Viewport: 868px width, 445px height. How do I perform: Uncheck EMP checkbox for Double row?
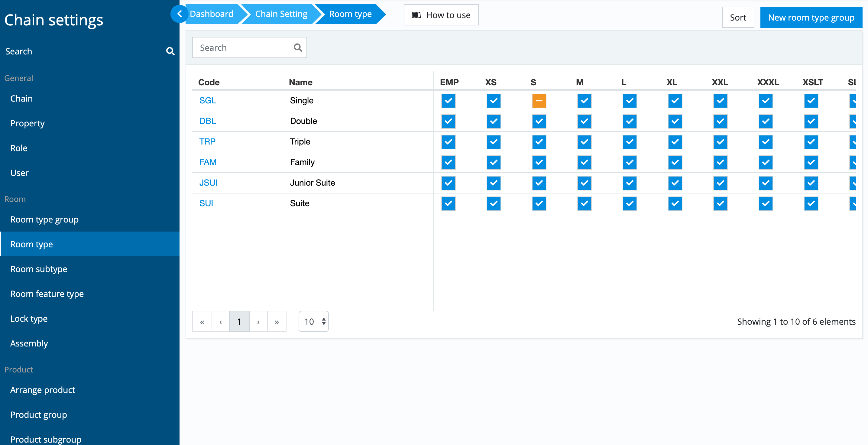click(x=448, y=121)
